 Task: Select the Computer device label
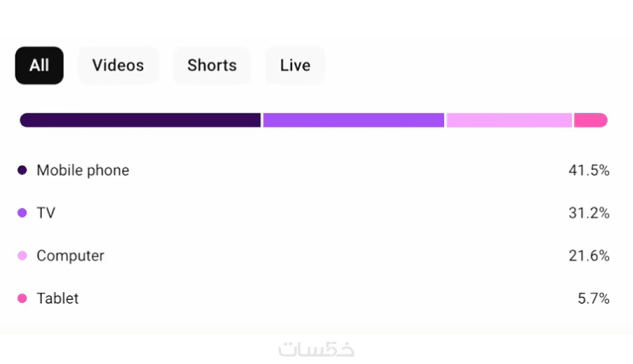tap(70, 256)
